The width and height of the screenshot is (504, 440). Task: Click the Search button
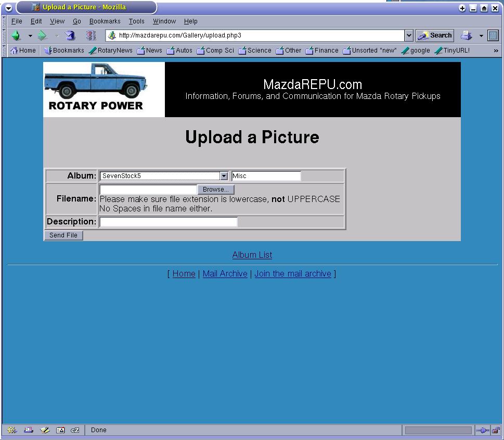point(435,35)
